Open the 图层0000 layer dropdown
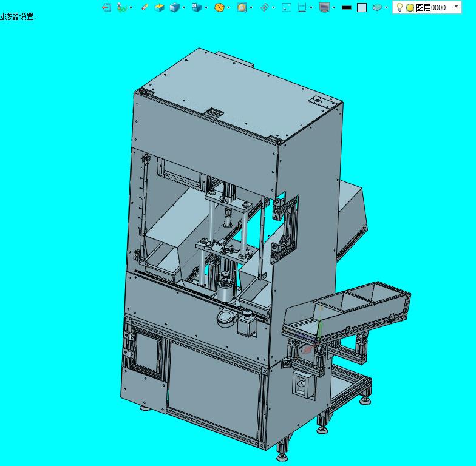The height and width of the screenshot is (466, 476). [457, 7]
